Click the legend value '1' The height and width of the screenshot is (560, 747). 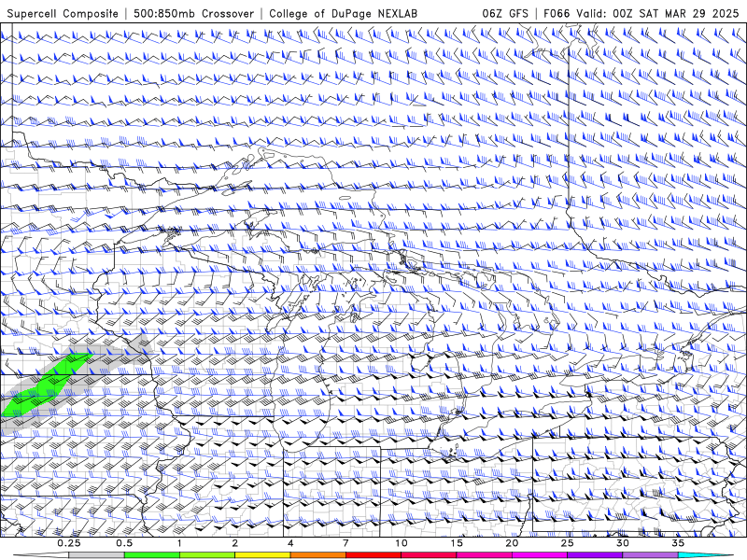click(179, 543)
